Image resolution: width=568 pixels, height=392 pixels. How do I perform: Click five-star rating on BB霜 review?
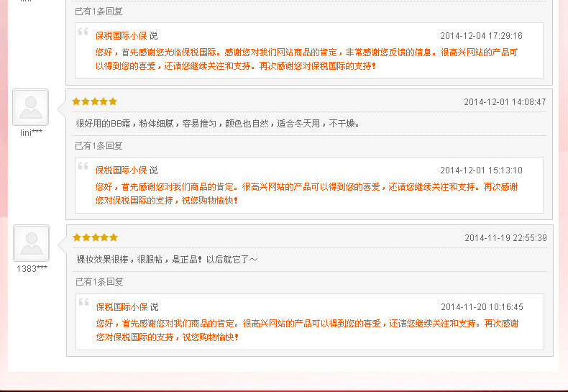(x=94, y=101)
